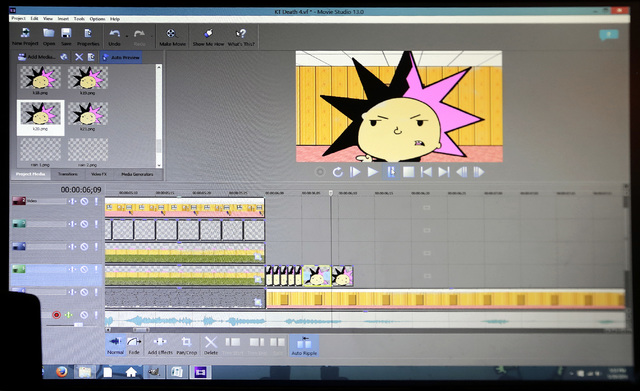Screen dimensions: 640x391
Task: Expand the Undo history dropdown arrow
Action: coord(127,37)
